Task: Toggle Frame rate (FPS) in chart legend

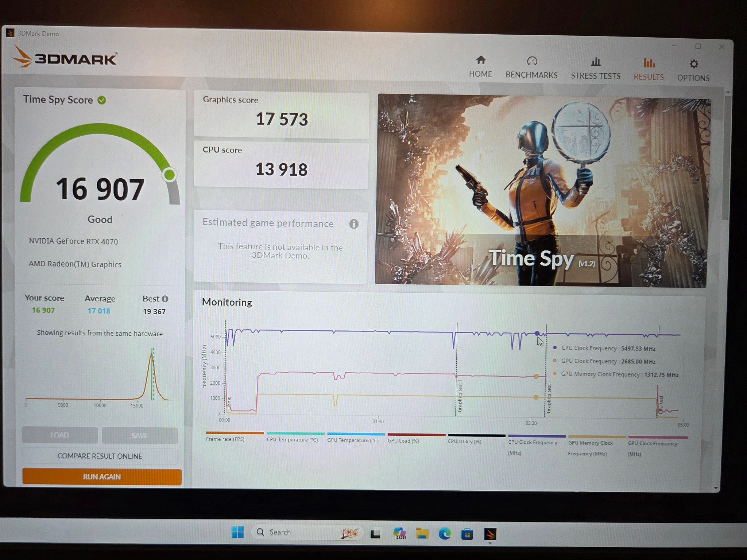Action: point(235,436)
